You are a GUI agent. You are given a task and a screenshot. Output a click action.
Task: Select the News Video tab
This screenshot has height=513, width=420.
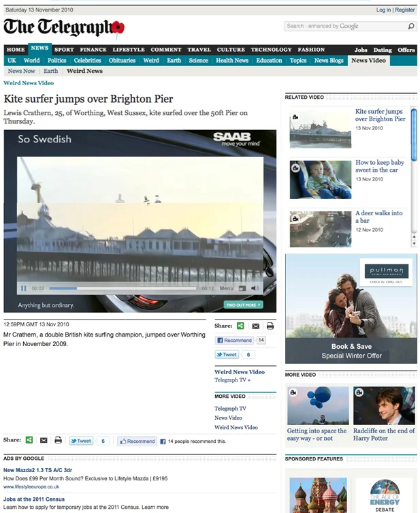point(368,61)
